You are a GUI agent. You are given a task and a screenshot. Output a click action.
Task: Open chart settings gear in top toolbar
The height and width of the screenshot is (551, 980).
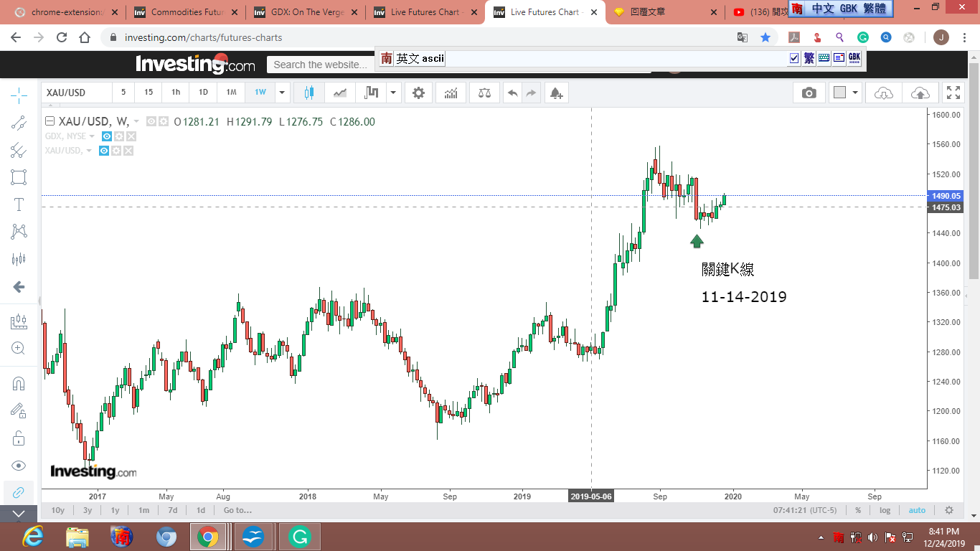[418, 93]
